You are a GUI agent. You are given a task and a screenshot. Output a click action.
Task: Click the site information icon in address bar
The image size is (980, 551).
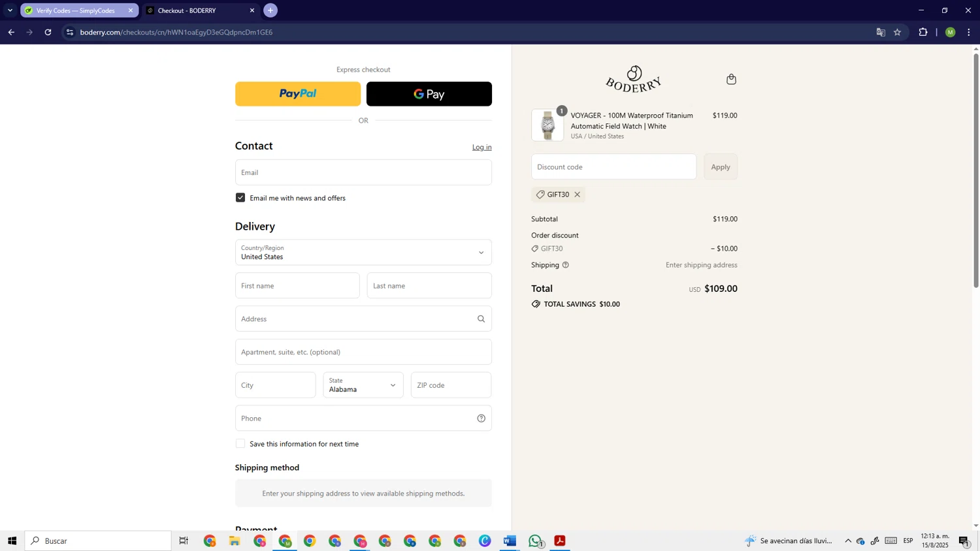pyautogui.click(x=70, y=32)
